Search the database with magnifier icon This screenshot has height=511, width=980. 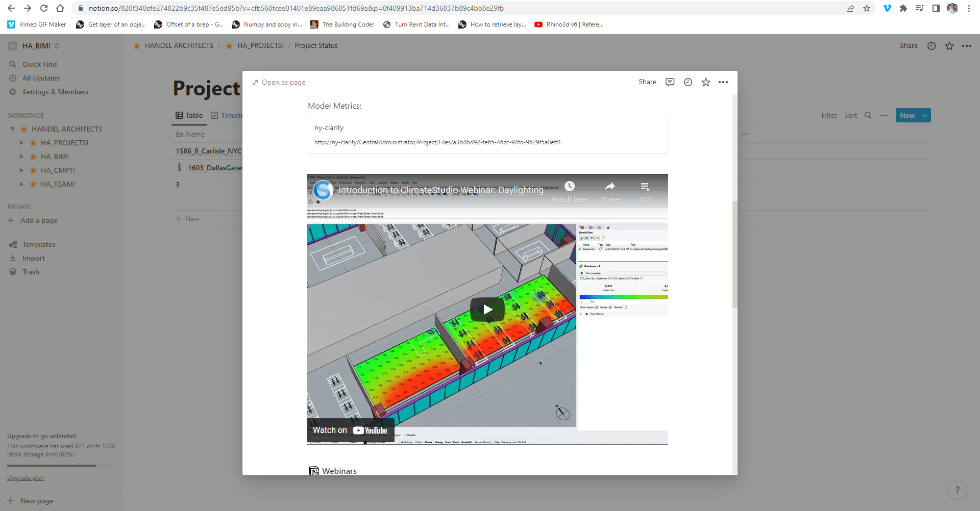point(868,115)
